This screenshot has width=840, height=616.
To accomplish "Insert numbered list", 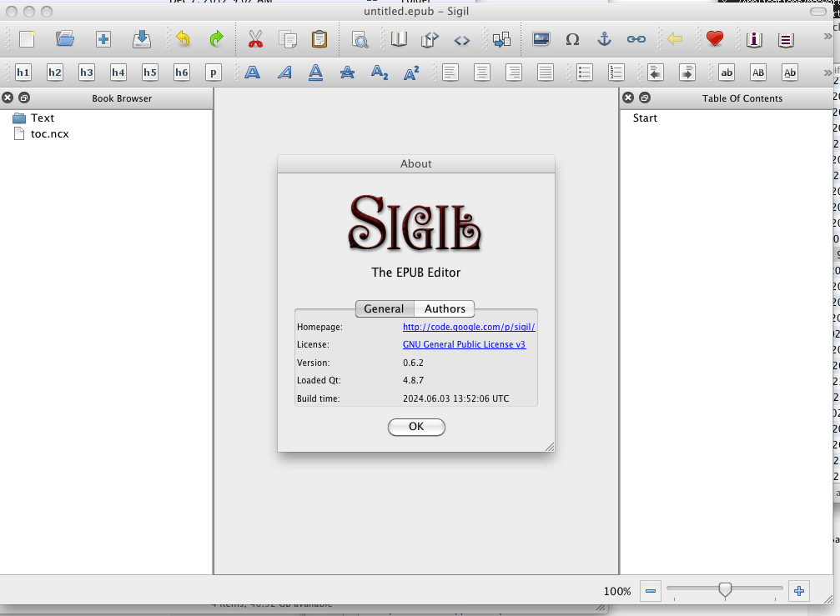I will pyautogui.click(x=616, y=73).
